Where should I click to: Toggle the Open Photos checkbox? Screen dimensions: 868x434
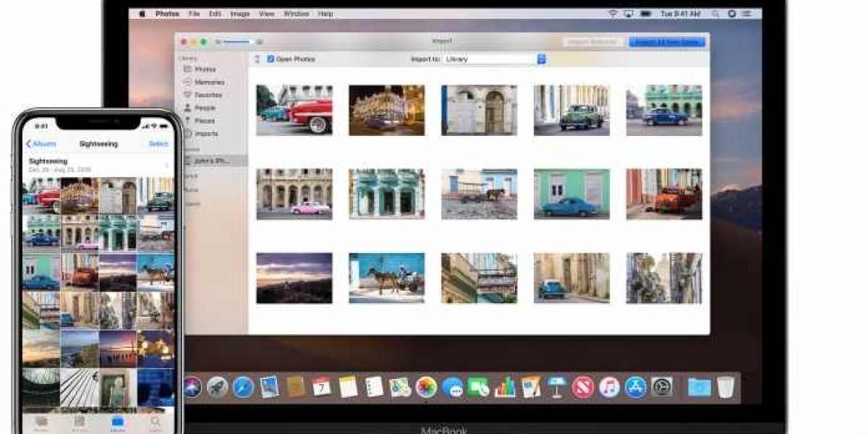(x=271, y=59)
